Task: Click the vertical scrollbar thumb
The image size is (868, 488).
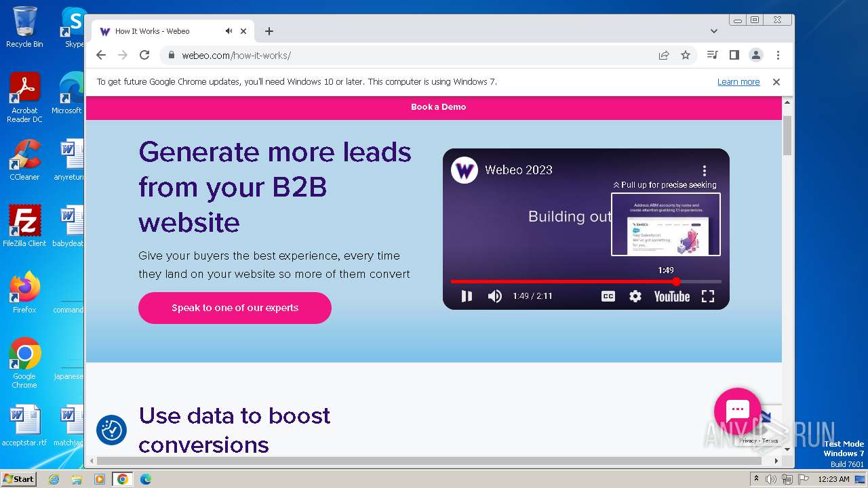Action: [787, 135]
